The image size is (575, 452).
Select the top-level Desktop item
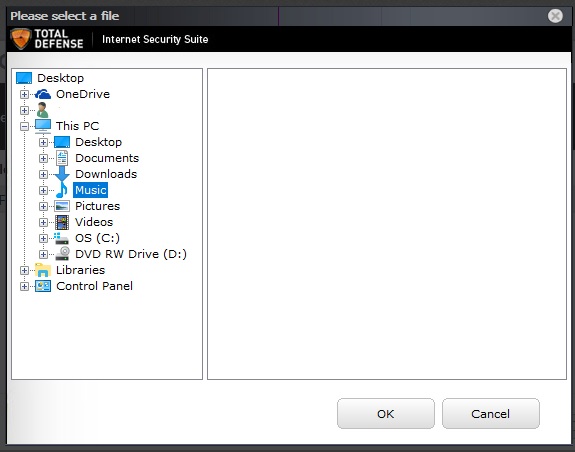[x=61, y=78]
